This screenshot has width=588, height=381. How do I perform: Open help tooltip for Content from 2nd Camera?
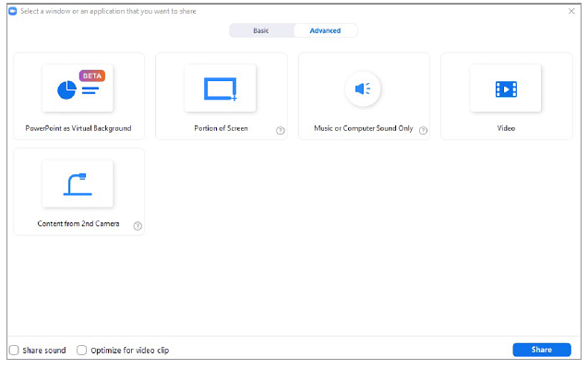pos(138,225)
